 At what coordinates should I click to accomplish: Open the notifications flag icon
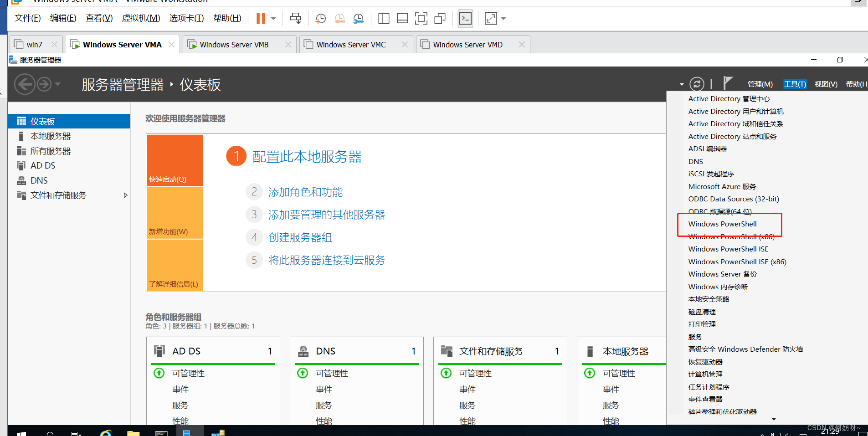[728, 83]
